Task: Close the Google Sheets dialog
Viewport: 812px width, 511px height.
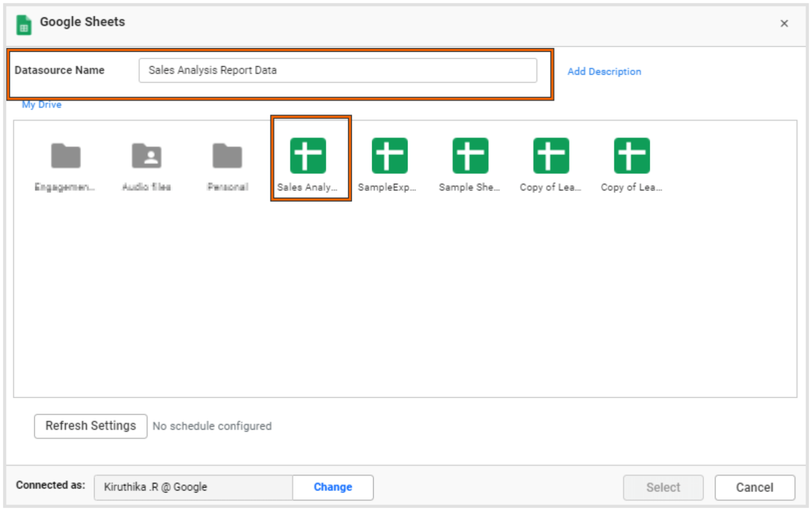Action: 784,23
